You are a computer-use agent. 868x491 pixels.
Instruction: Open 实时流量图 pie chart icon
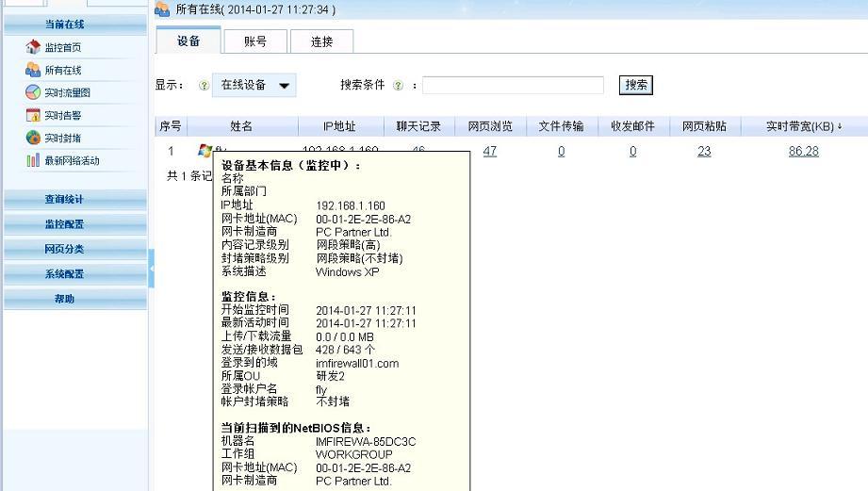point(33,92)
